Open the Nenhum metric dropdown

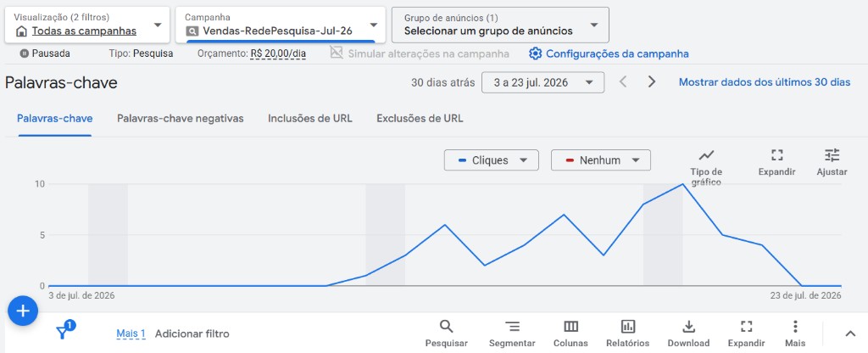pos(601,160)
